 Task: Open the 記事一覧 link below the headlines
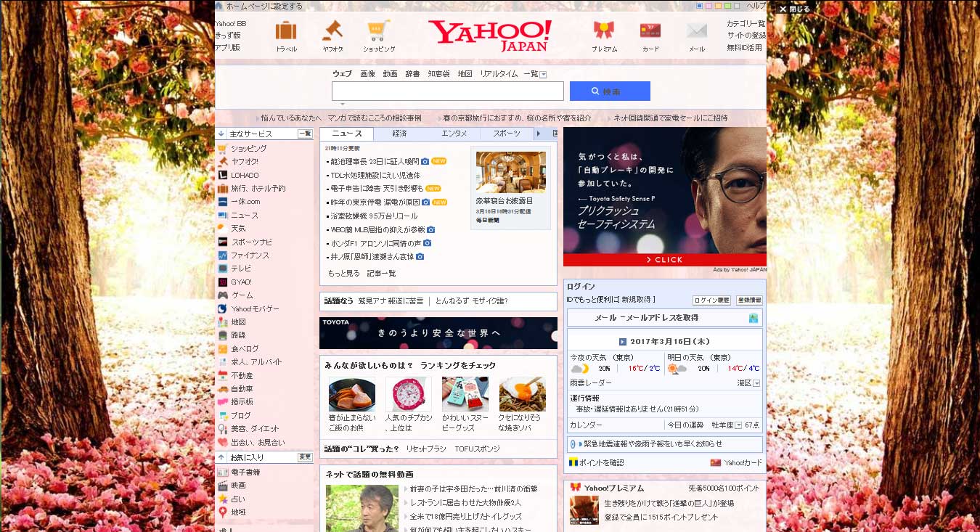(382, 274)
